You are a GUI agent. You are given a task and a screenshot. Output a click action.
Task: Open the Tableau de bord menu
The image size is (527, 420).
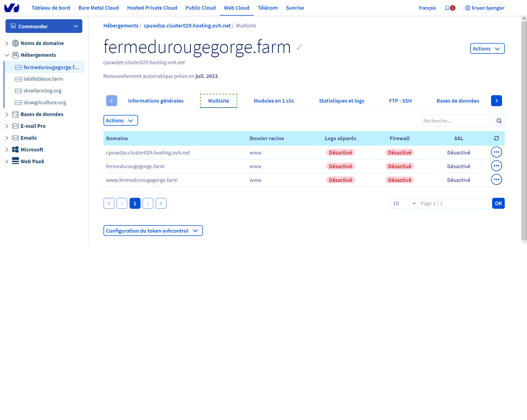[51, 8]
